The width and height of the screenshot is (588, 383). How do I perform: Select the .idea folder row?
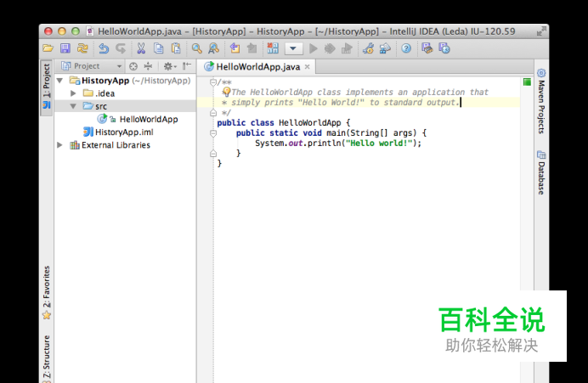pyautogui.click(x=99, y=93)
